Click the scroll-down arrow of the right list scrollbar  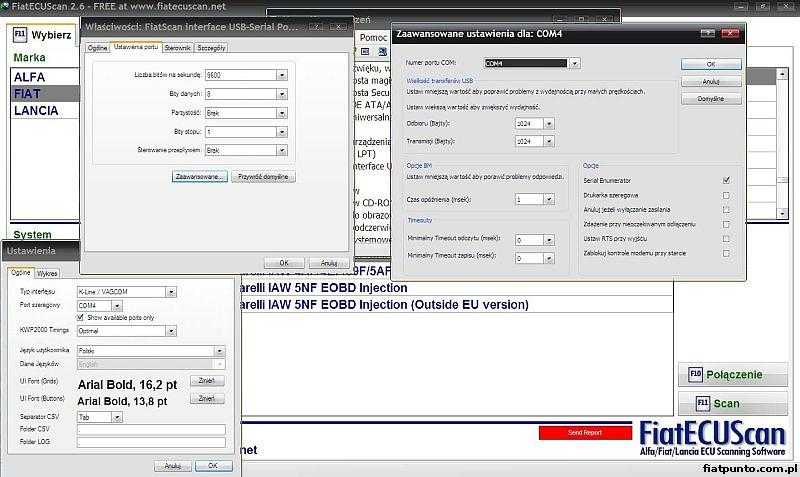[x=782, y=214]
